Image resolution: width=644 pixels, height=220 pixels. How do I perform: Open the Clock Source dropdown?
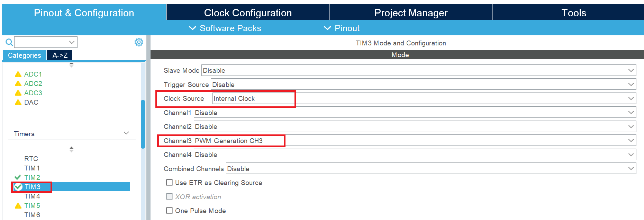[x=424, y=98]
